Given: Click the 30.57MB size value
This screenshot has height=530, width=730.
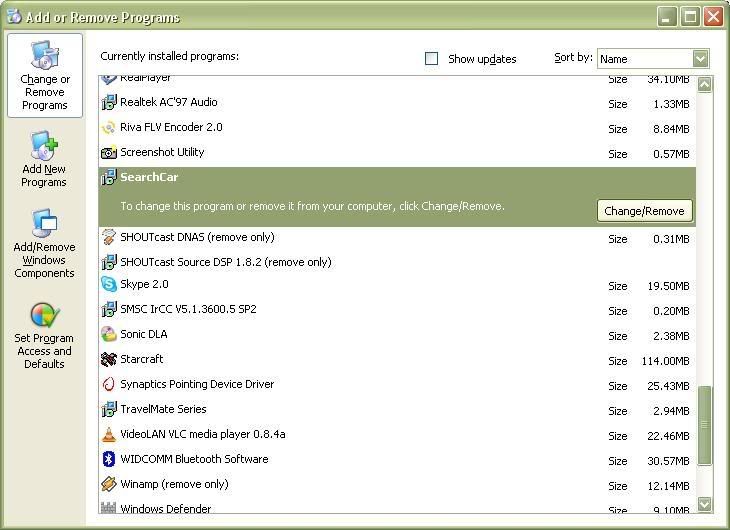Looking at the screenshot, I should click(x=668, y=461).
